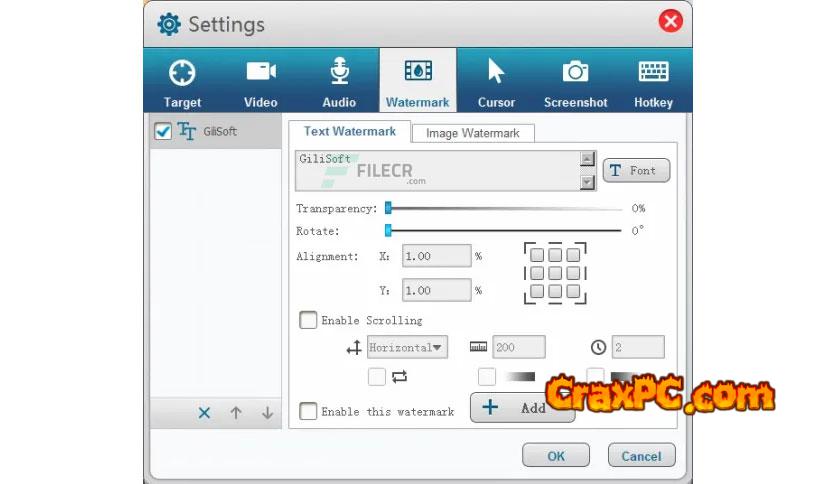Set alignment to center grid position
836x484 pixels.
tap(555, 273)
